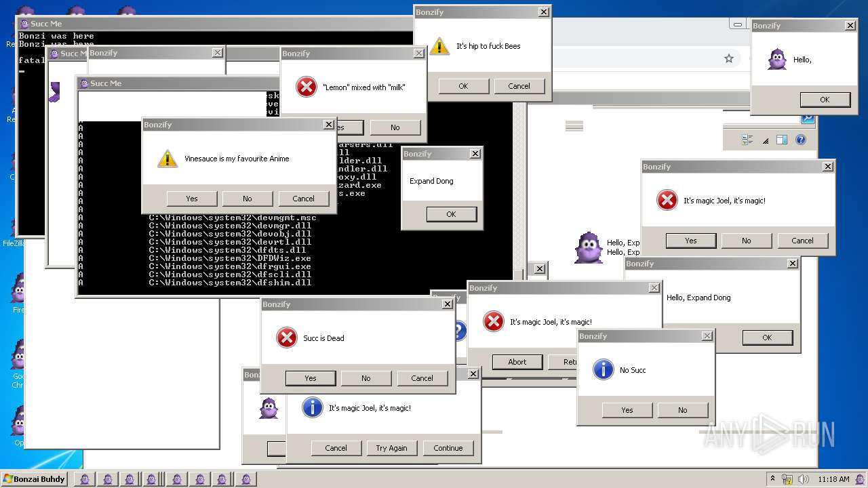Click the Google Chrome desktop shortcut icon
This screenshot has width=868, height=488.
click(x=17, y=363)
